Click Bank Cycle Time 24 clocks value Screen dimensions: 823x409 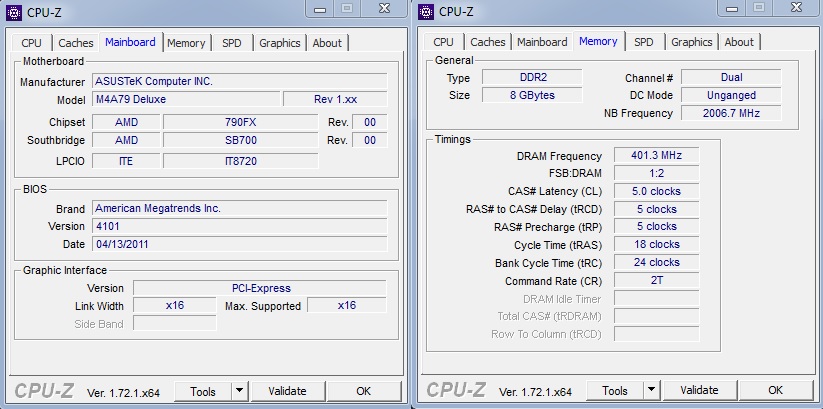point(657,262)
